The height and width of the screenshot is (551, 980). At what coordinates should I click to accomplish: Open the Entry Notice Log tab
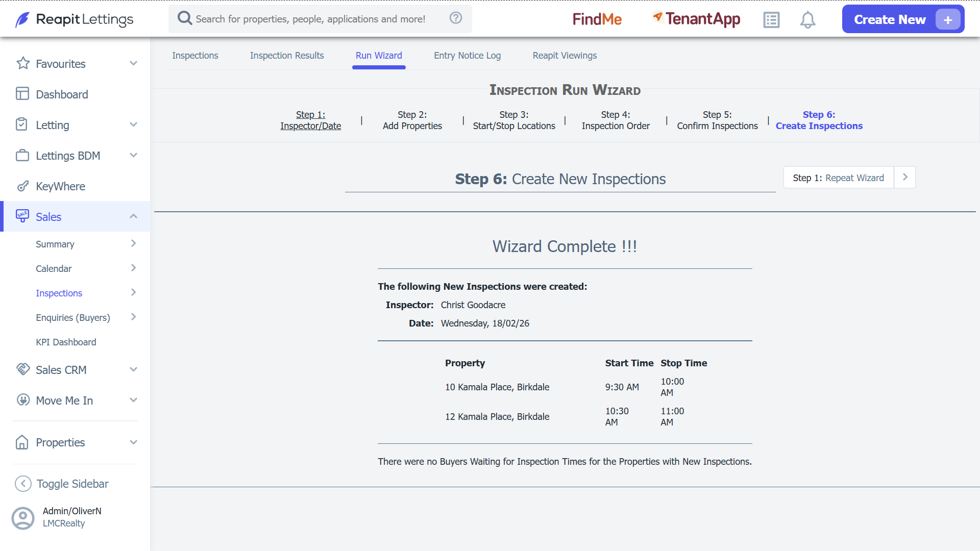coord(467,56)
